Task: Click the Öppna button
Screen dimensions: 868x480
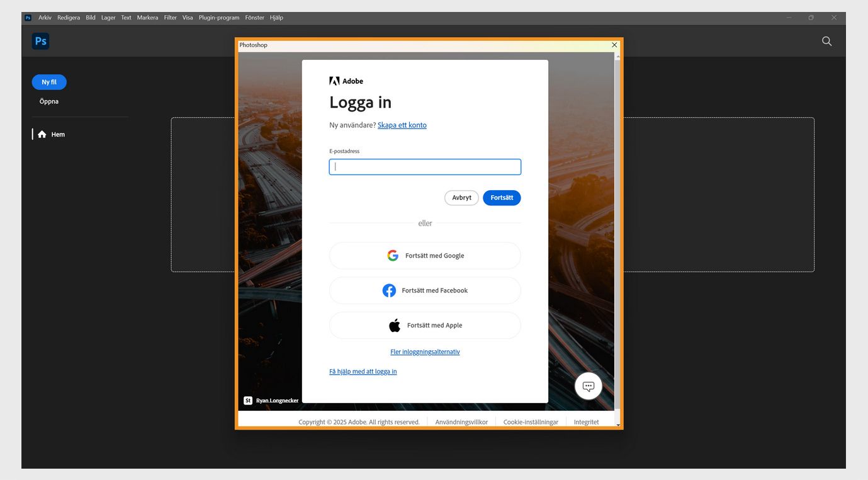Action: click(49, 101)
